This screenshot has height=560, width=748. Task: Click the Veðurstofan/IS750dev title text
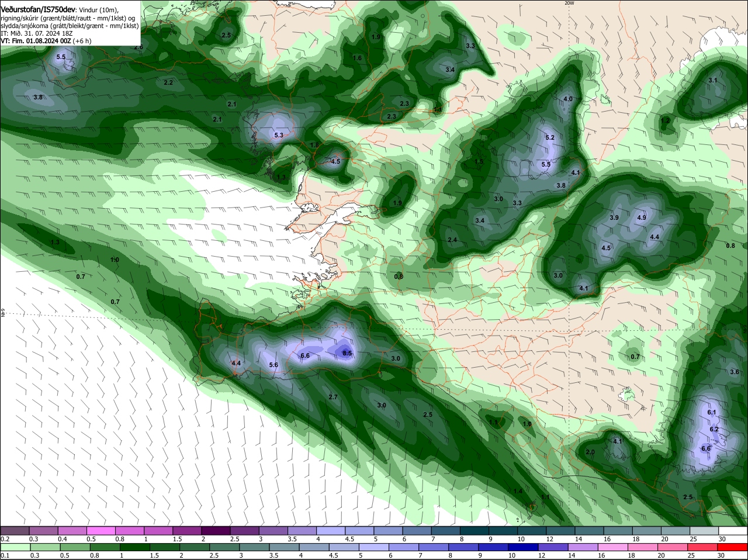click(38, 9)
